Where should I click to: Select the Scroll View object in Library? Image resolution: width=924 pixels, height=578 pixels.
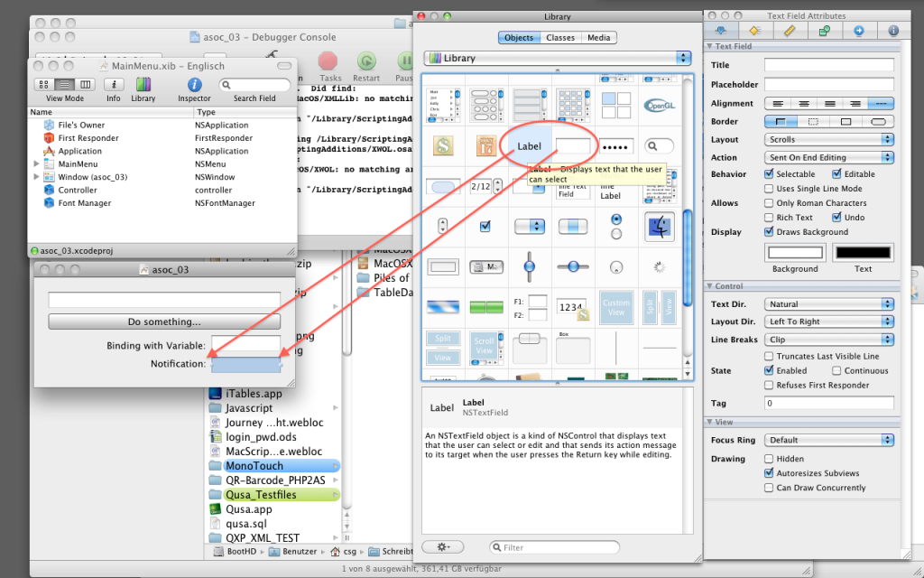click(486, 348)
